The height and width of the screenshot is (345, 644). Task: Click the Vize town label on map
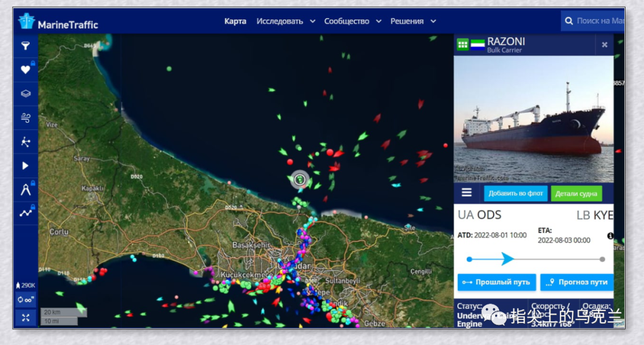tap(52, 125)
